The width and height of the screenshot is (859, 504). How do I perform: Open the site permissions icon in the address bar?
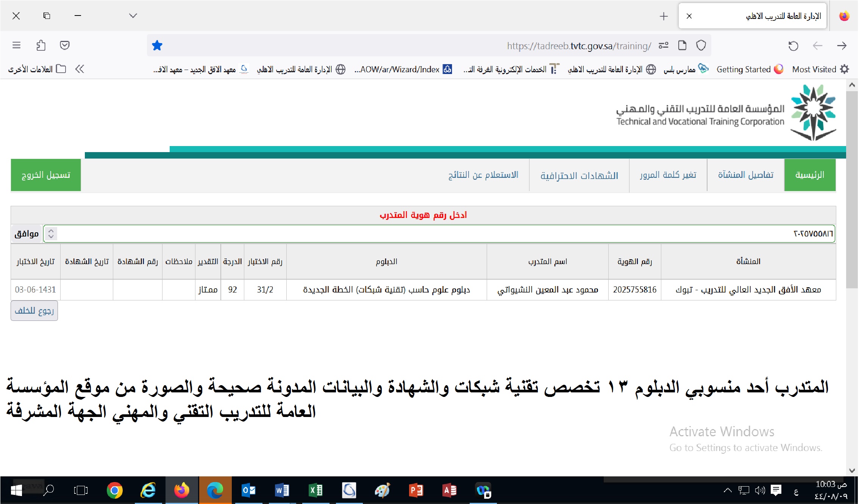664,45
